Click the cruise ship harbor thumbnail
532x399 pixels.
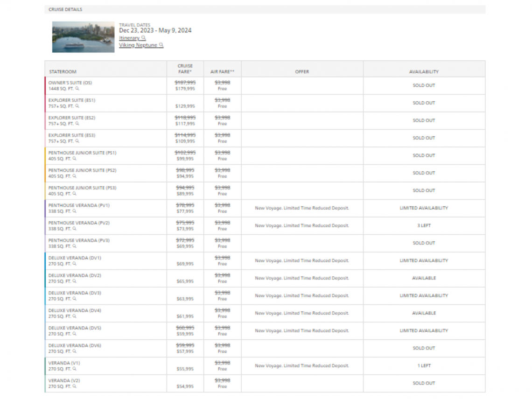tap(83, 37)
